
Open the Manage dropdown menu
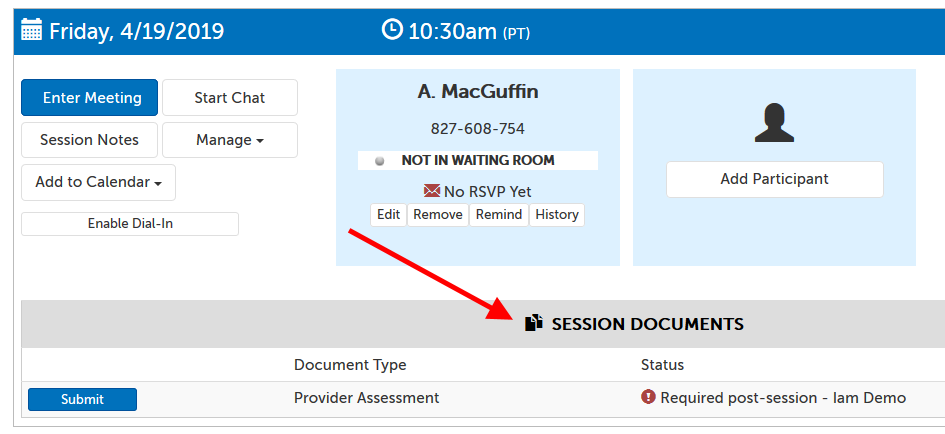pyautogui.click(x=230, y=140)
